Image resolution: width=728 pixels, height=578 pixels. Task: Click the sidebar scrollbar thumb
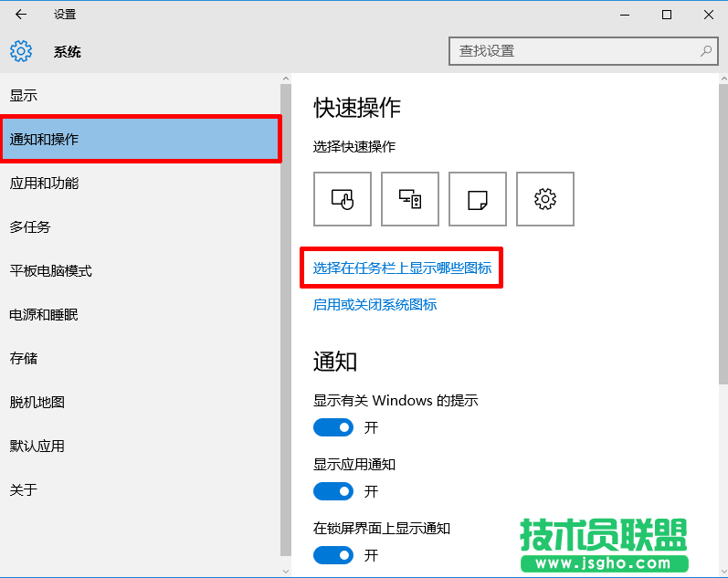[286, 320]
